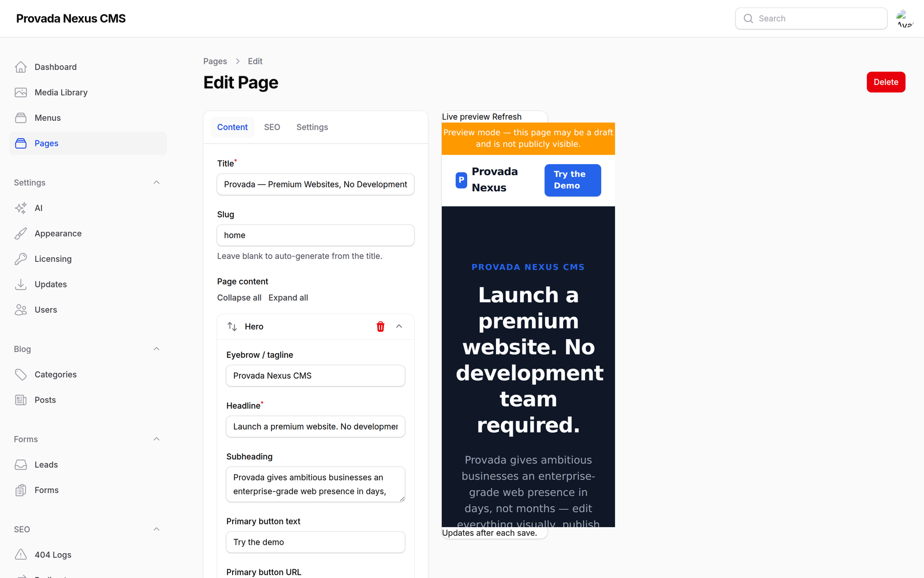Viewport: 924px width, 578px height.
Task: Click the 'Leave blank to auto-generate' hint
Action: click(300, 256)
